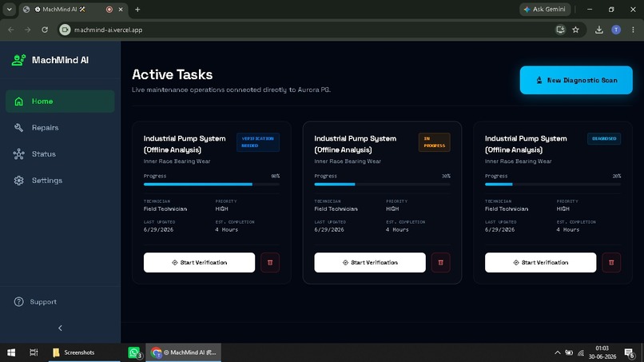
Task: Click the install app icon in address bar
Action: [560, 30]
